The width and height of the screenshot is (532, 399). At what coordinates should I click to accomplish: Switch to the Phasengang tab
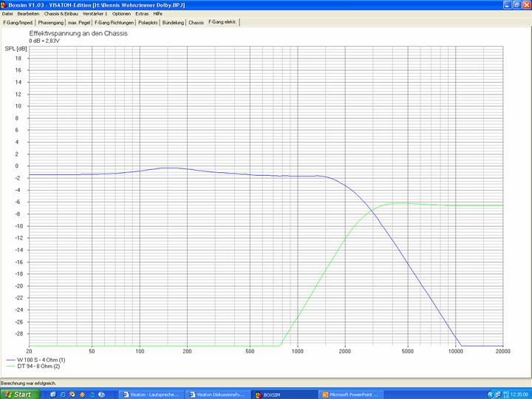point(51,22)
